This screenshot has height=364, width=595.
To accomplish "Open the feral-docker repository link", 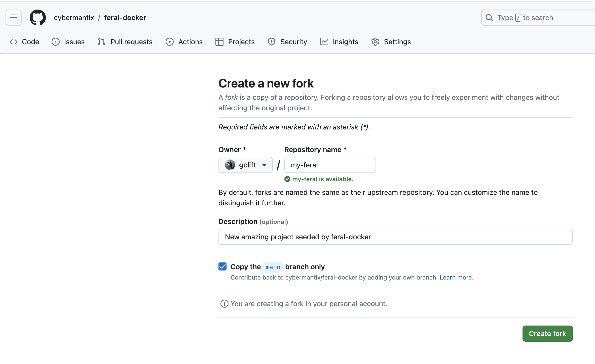I will click(125, 18).
